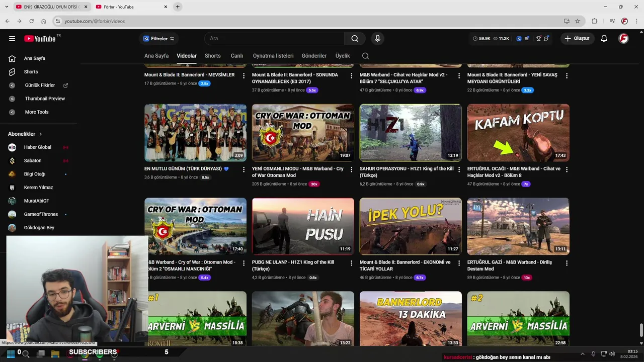Open options for ERTUĞRUL GAZİ video

coord(567,263)
